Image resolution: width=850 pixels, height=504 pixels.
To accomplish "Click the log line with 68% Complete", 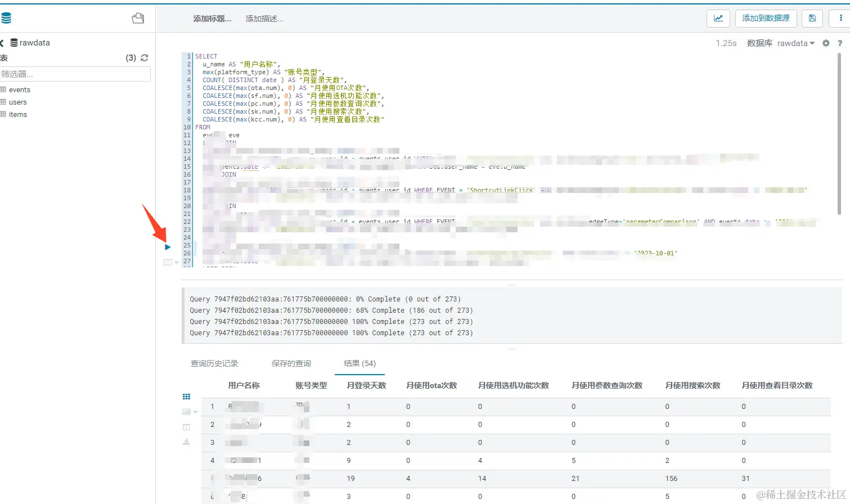I will click(331, 310).
